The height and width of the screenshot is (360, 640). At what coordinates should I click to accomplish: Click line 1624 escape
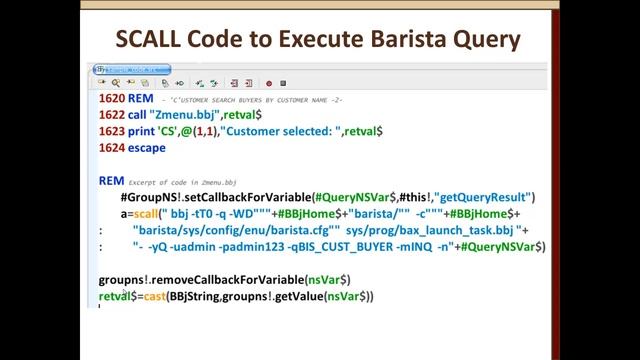coord(132,148)
